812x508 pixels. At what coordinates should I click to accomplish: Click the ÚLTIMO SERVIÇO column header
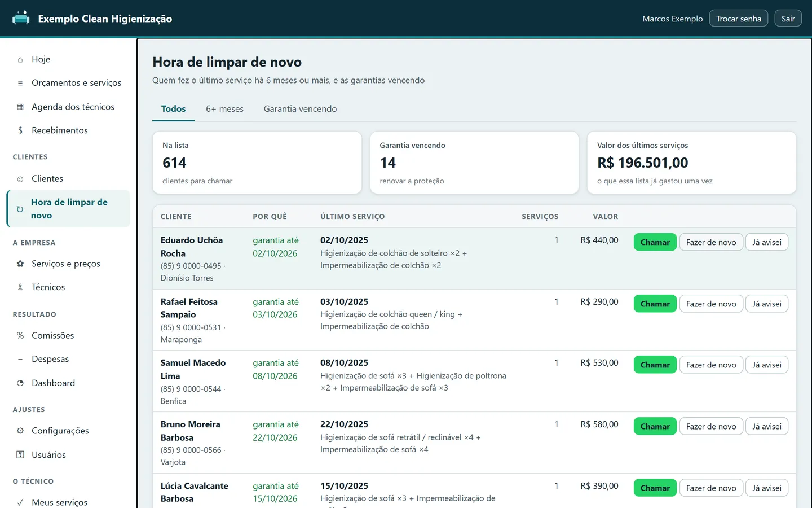pyautogui.click(x=352, y=217)
